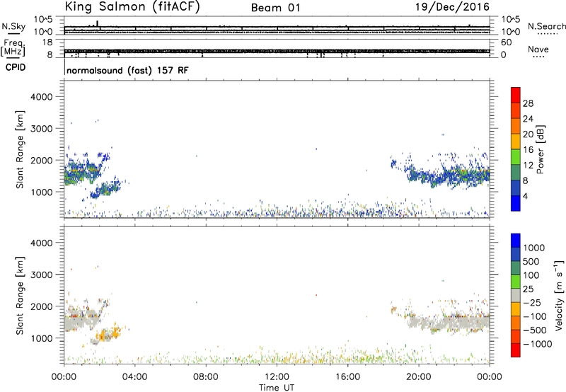Click the '04:00' time tick label
The image size is (566, 392).
point(134,377)
